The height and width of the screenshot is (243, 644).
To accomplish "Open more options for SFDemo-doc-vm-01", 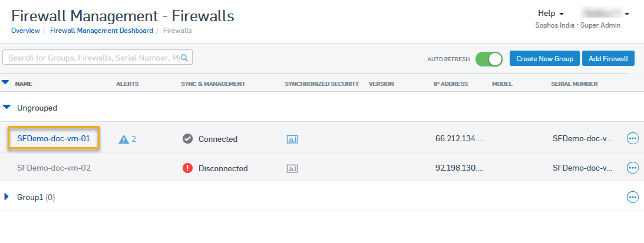I will (x=633, y=139).
